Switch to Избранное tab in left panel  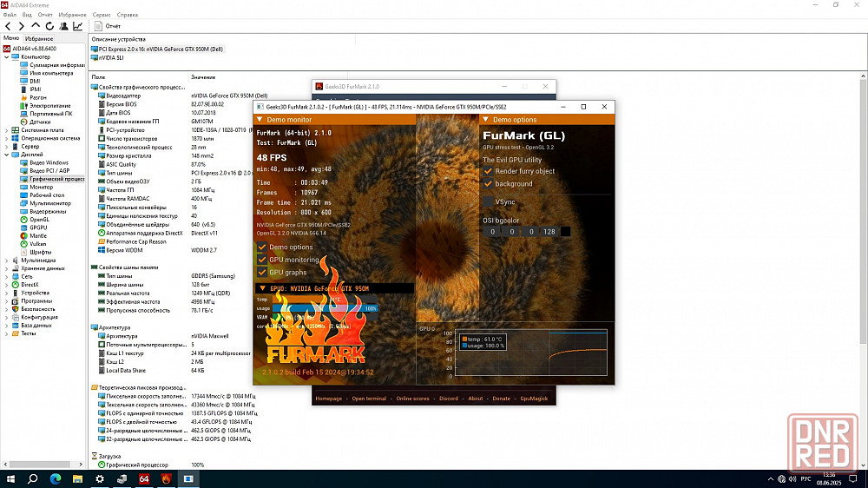pyautogui.click(x=39, y=39)
